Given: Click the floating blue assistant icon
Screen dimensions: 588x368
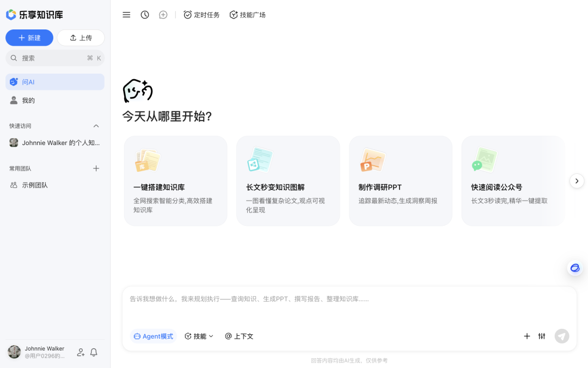Looking at the screenshot, I should [x=575, y=268].
